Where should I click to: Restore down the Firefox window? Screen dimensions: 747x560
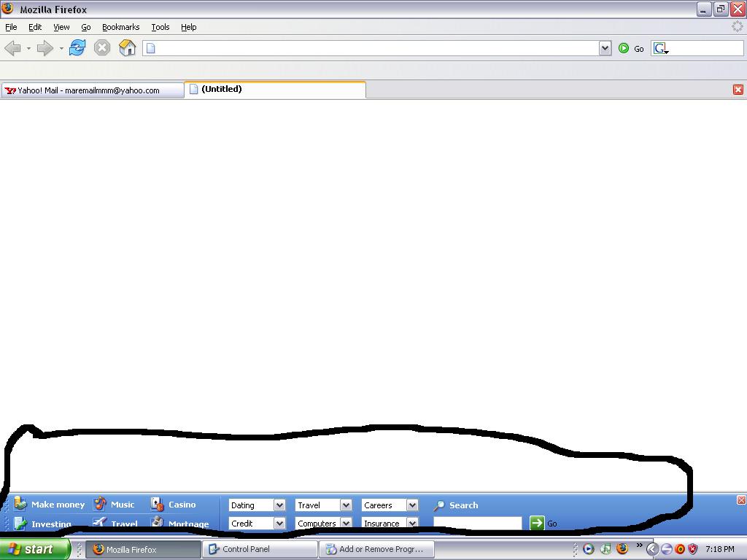pyautogui.click(x=721, y=9)
